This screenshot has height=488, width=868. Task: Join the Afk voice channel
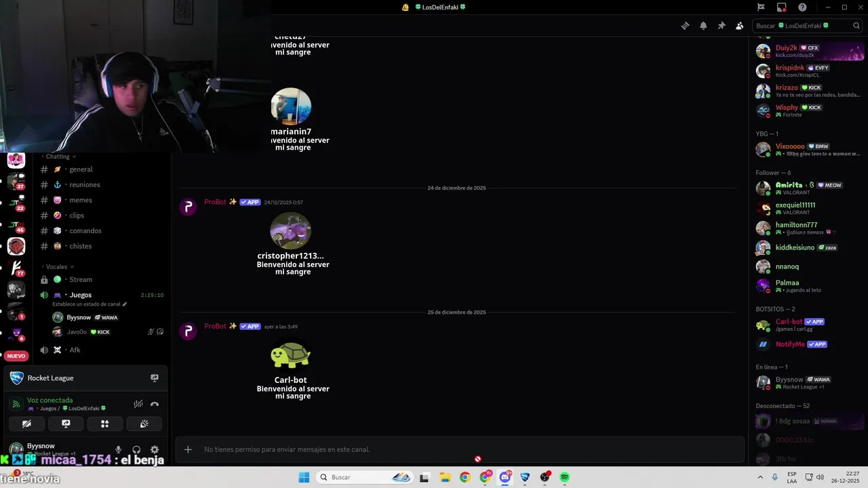click(x=102, y=350)
